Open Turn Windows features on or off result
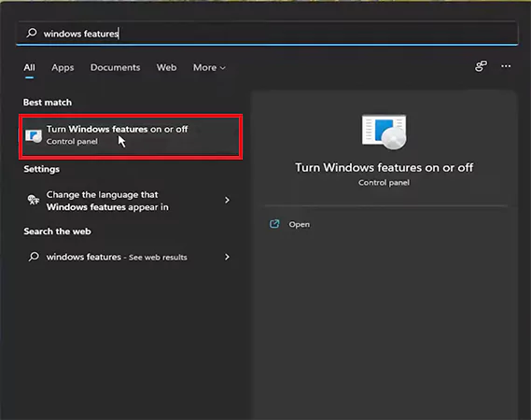Viewport: 531px width, 420px height. pyautogui.click(x=131, y=136)
